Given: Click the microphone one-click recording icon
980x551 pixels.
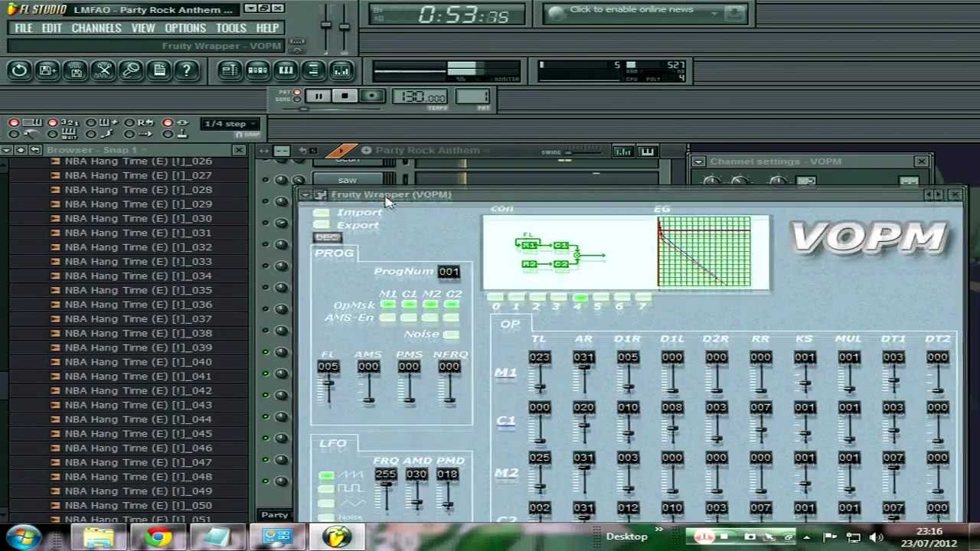Looking at the screenshot, I should tap(131, 70).
